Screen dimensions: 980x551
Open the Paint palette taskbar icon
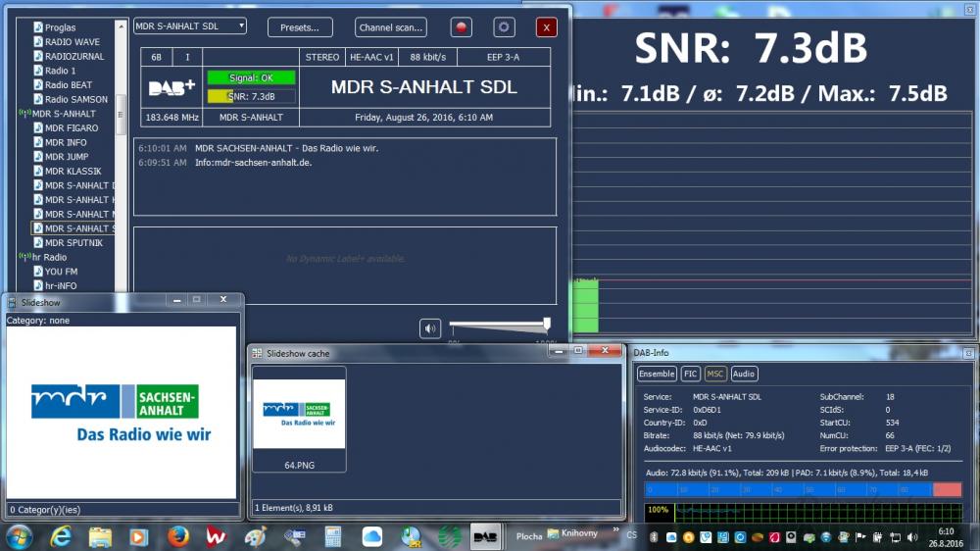[255, 536]
